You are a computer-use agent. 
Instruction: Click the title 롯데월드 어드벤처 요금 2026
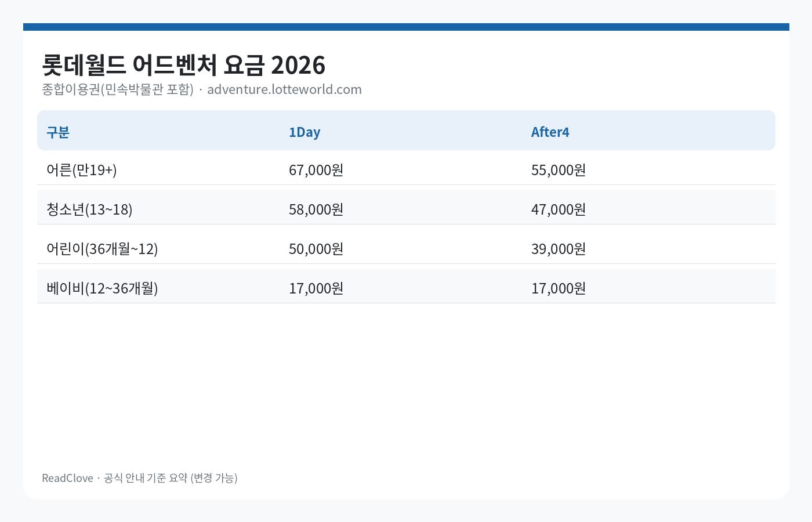point(183,65)
